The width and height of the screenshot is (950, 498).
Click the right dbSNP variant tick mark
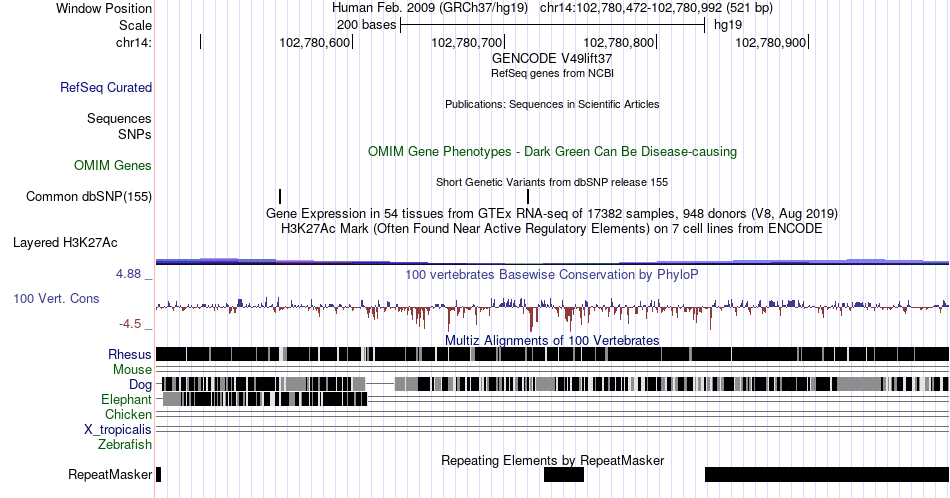[x=528, y=196]
